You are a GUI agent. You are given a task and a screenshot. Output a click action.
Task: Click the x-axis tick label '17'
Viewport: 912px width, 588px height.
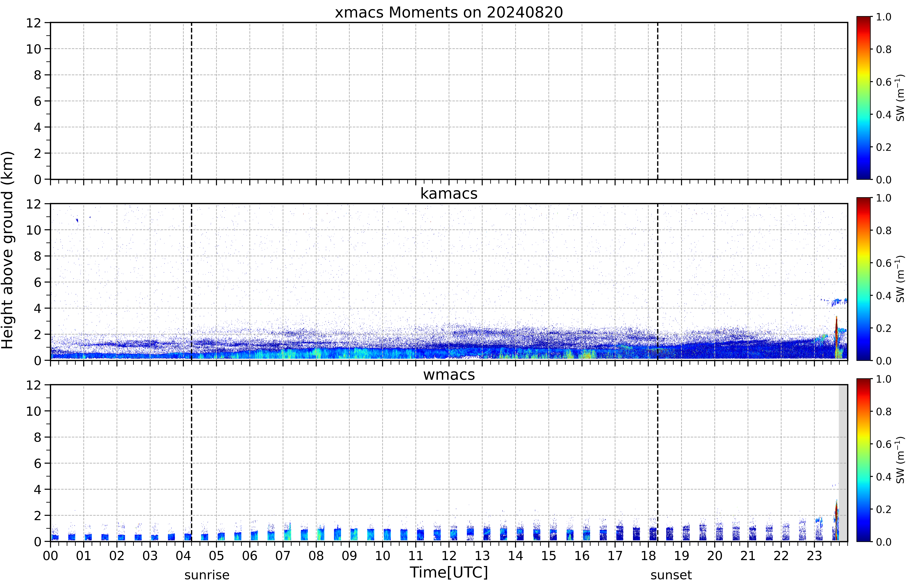click(615, 556)
